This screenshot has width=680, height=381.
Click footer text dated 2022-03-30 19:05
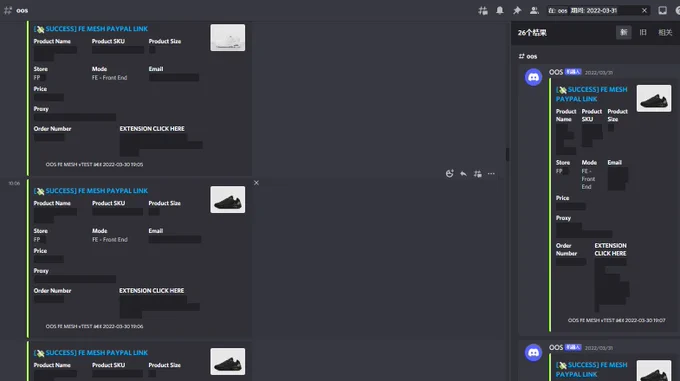[x=94, y=164]
